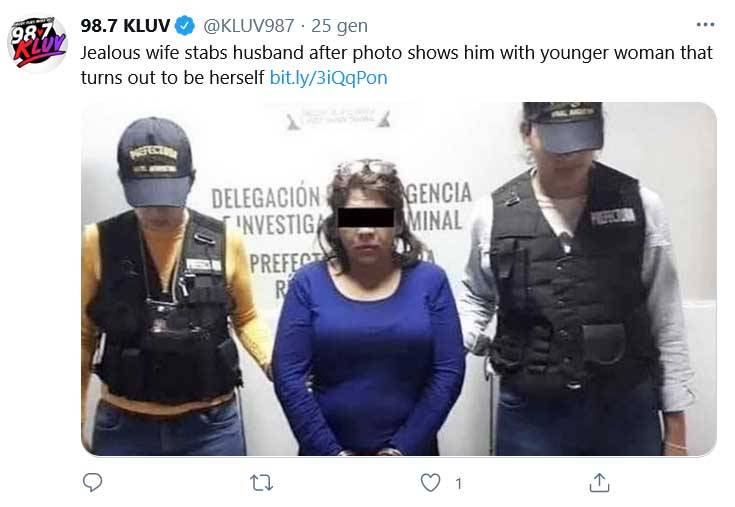Open the three-dot more options menu
The image size is (735, 507).
pyautogui.click(x=705, y=25)
